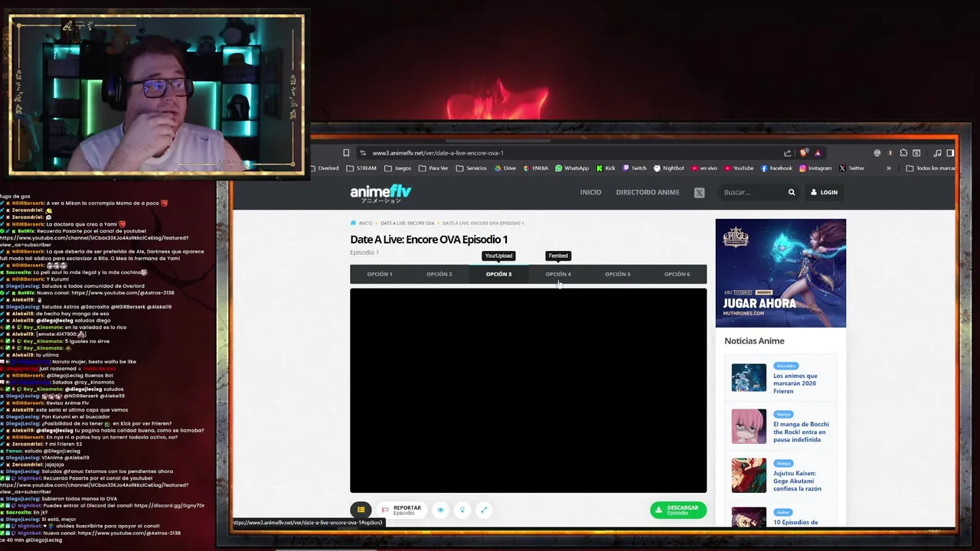This screenshot has height=551, width=980.
Task: Expand the bookmarks overflow chevron
Action: 889,168
